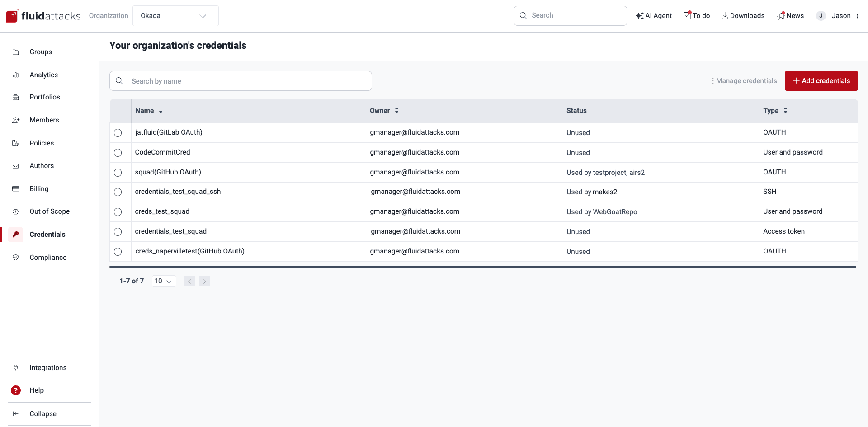Choose the jatfluid(GitLab OAuth) credential

[x=169, y=132]
